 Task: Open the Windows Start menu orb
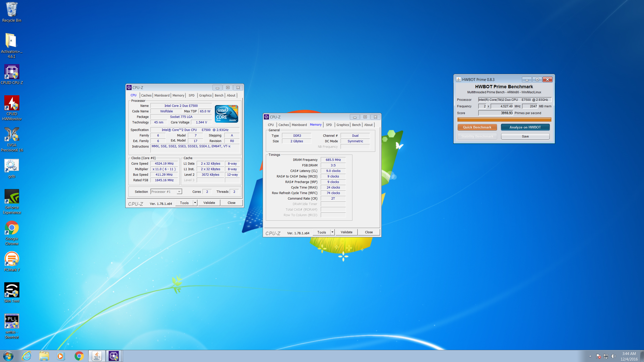pos(8,356)
